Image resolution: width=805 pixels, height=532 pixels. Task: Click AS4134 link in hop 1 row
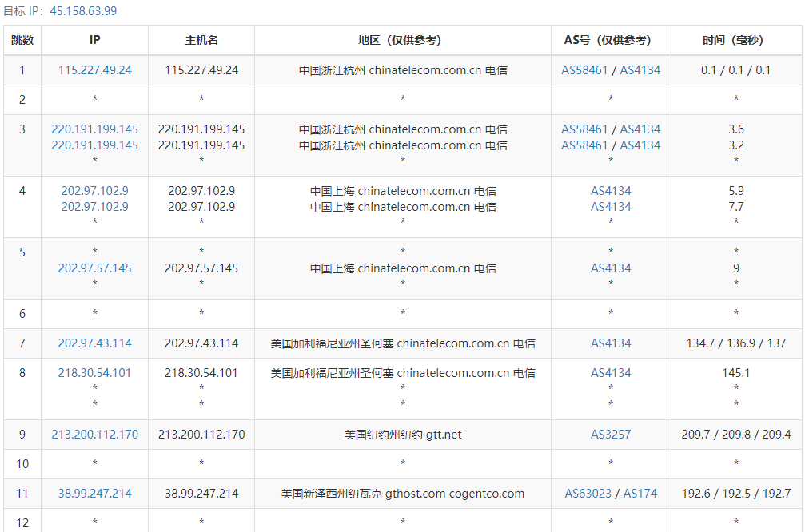[x=640, y=70]
